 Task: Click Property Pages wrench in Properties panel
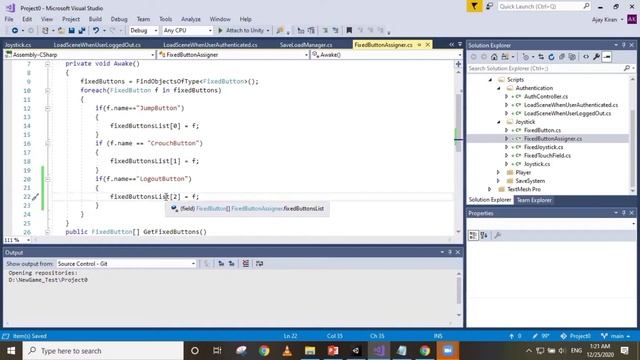[x=498, y=236]
